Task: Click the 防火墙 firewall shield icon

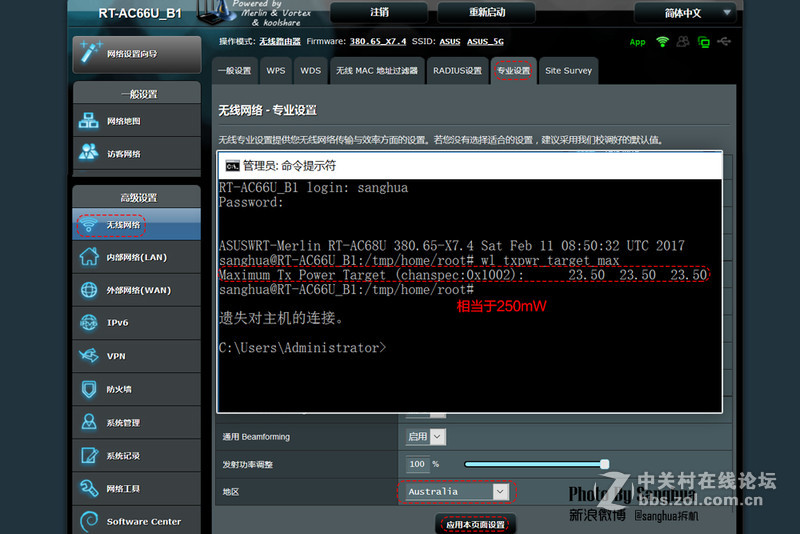Action: click(x=89, y=389)
